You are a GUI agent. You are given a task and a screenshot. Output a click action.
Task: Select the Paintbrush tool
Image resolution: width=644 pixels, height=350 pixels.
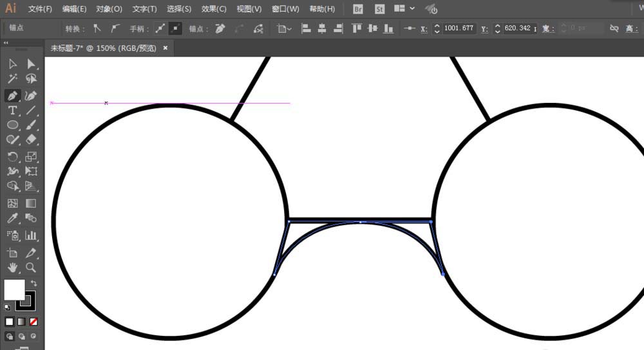pos(31,125)
